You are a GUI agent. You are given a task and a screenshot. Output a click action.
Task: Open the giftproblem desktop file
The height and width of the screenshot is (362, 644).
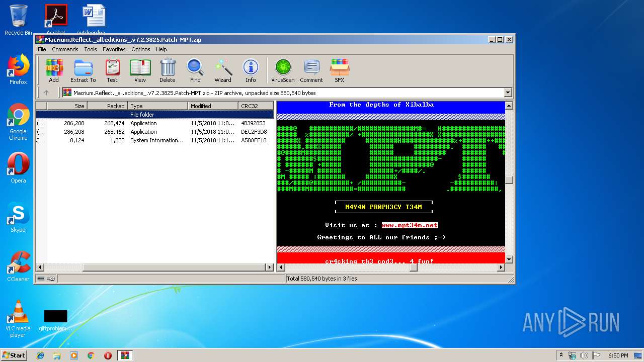55,321
